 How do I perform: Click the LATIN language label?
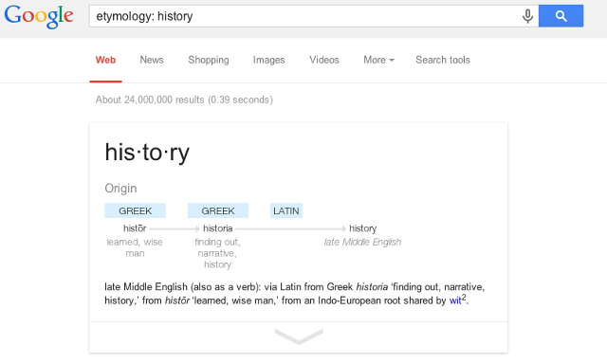pyautogui.click(x=286, y=210)
